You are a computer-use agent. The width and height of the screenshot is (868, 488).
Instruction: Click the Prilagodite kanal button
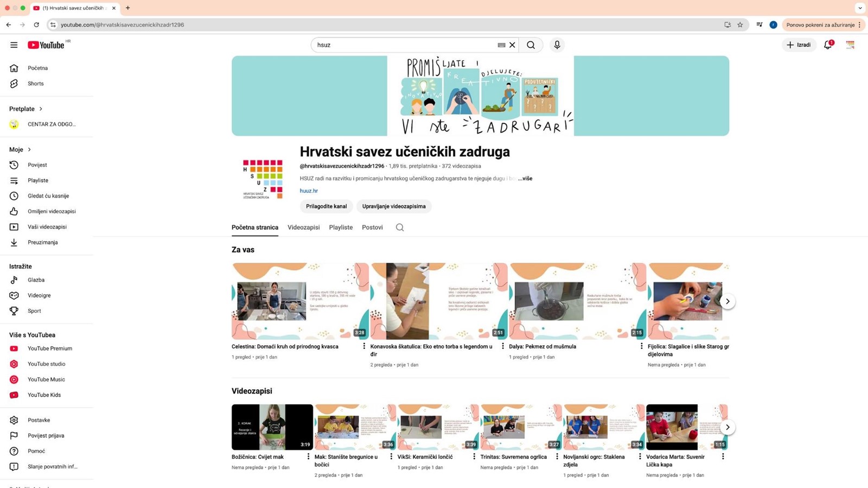326,206
